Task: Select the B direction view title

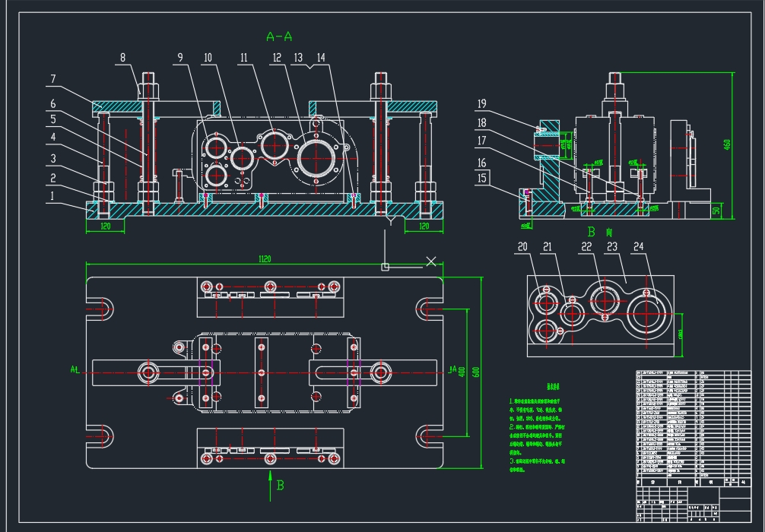Action: (600, 232)
